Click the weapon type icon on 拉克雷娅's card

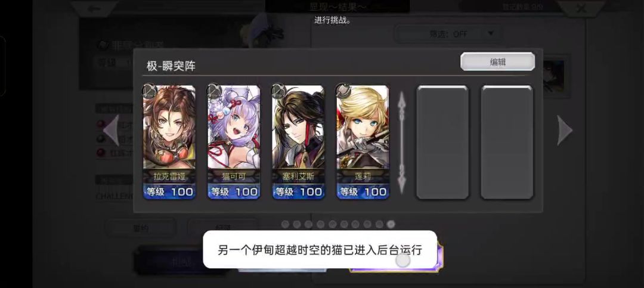pyautogui.click(x=148, y=91)
